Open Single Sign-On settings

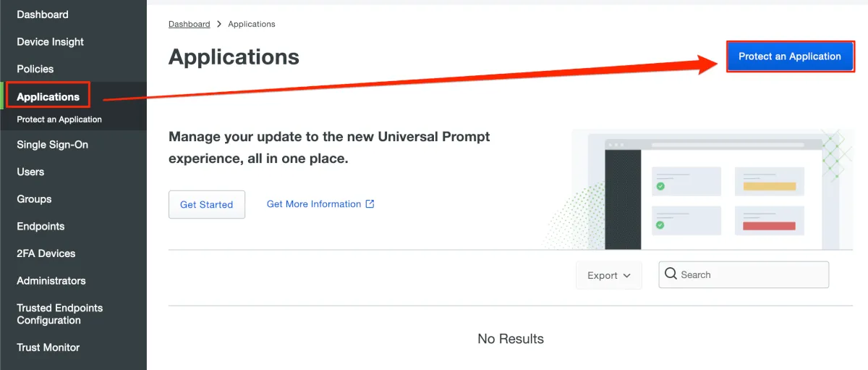52,145
